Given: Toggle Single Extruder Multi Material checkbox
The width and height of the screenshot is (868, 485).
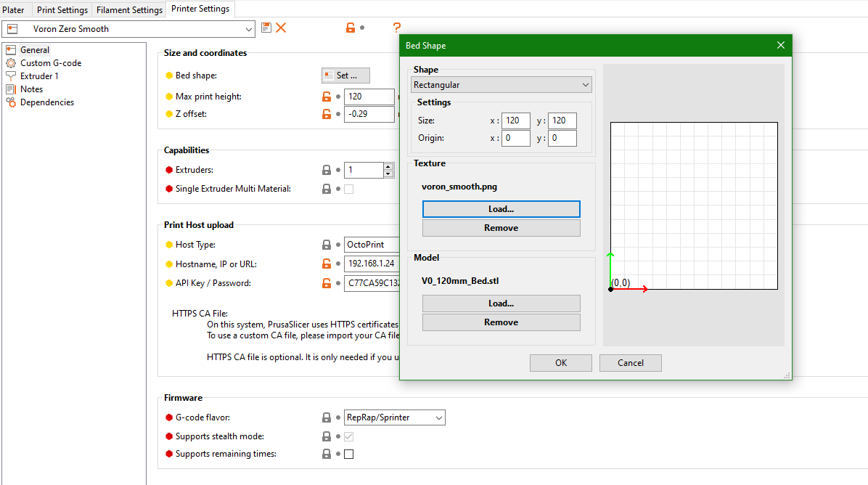Looking at the screenshot, I should (x=349, y=189).
